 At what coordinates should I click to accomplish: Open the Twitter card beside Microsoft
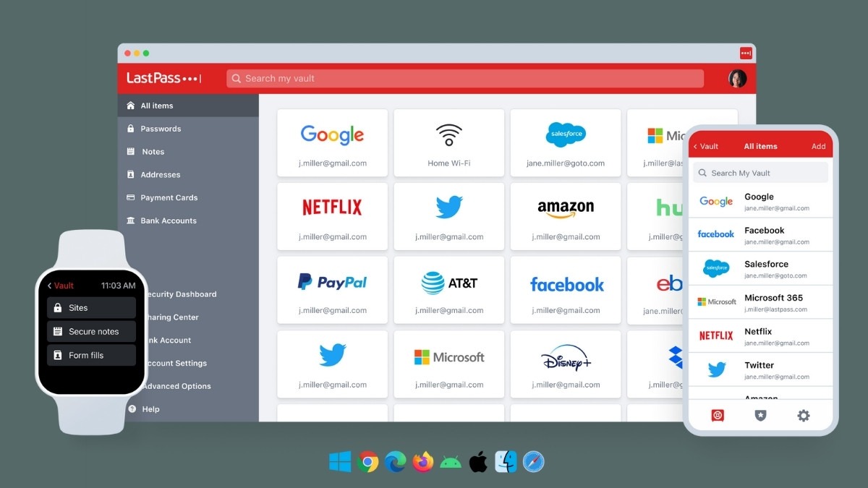pyautogui.click(x=333, y=364)
